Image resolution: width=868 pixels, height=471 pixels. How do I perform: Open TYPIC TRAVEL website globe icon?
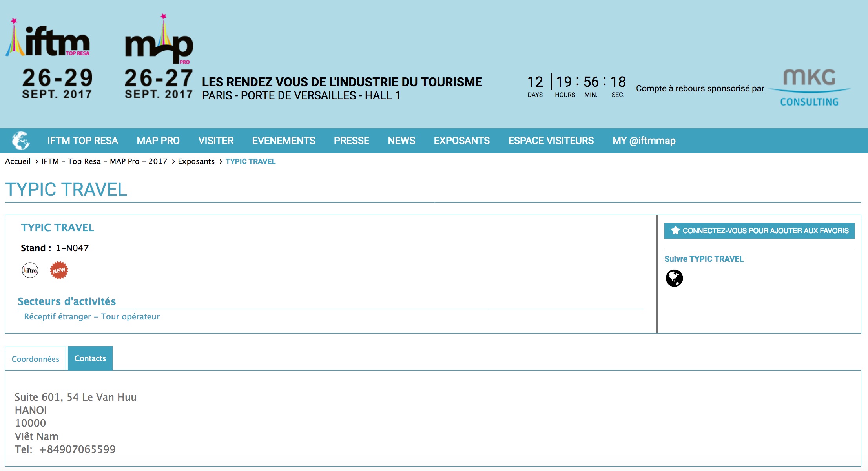pos(674,278)
